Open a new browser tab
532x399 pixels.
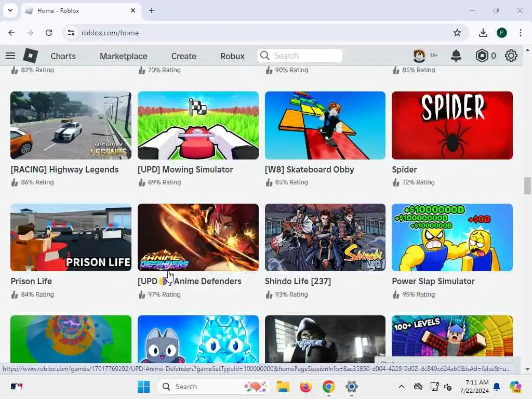(152, 10)
